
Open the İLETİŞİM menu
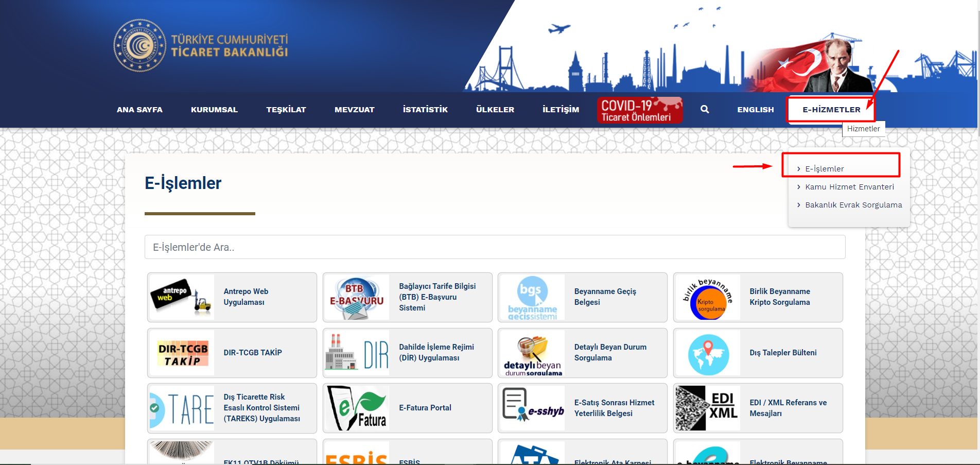click(561, 110)
